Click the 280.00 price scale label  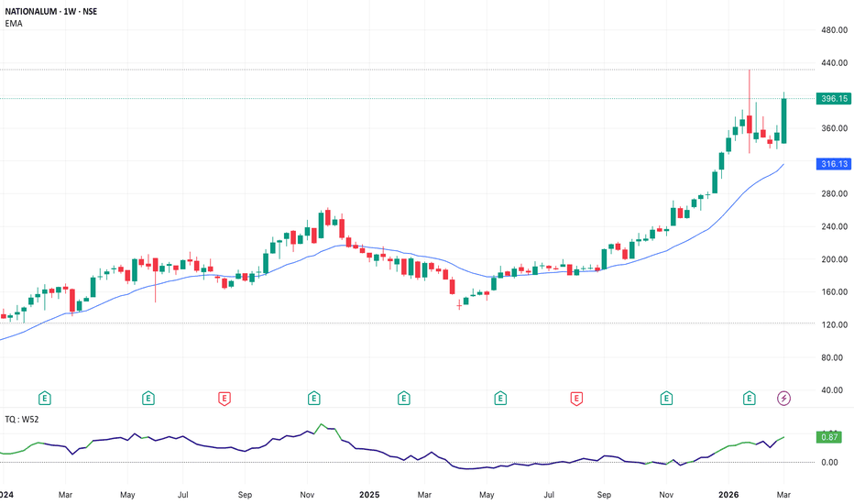835,193
